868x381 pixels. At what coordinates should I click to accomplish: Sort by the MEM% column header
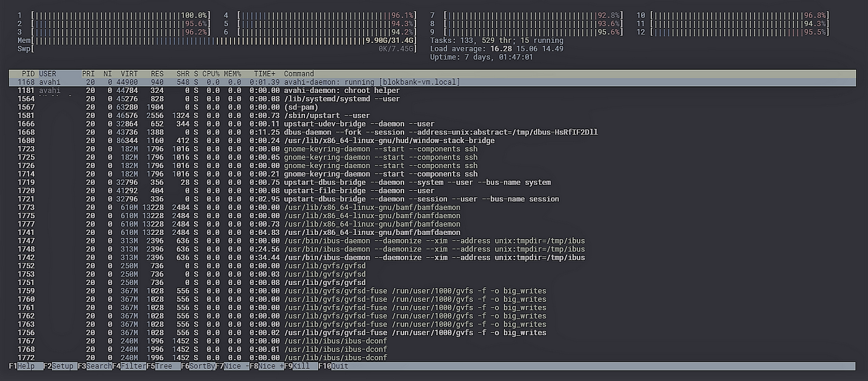coord(232,74)
